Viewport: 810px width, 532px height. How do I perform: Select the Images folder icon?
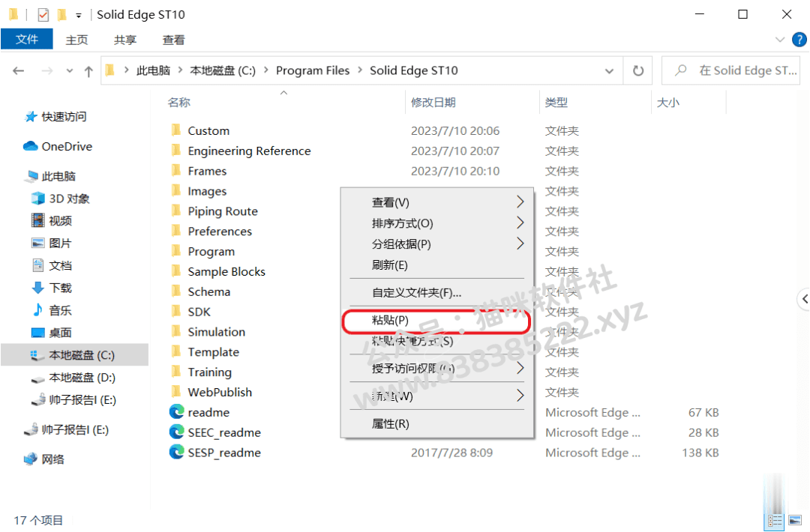coord(176,190)
